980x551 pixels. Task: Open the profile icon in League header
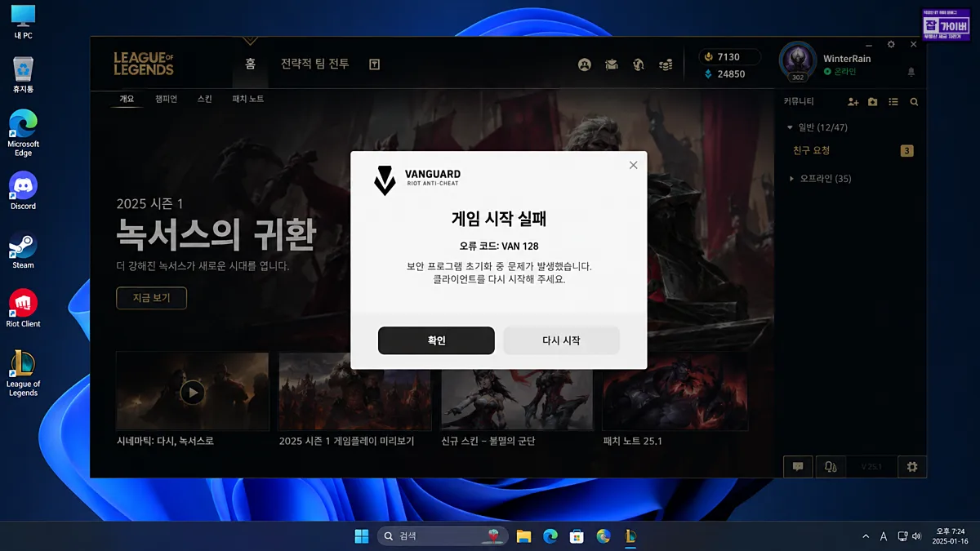click(584, 64)
